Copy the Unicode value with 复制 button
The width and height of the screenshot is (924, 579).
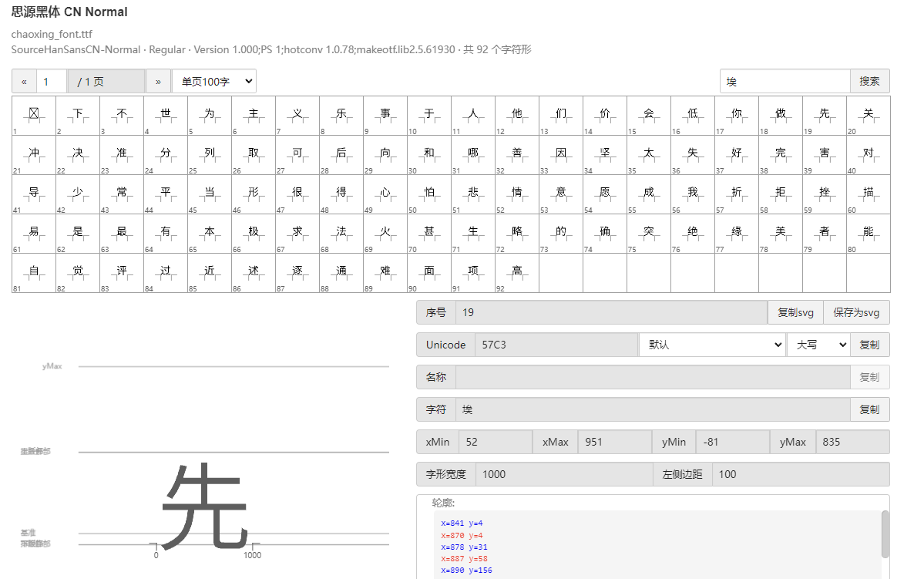coord(870,345)
